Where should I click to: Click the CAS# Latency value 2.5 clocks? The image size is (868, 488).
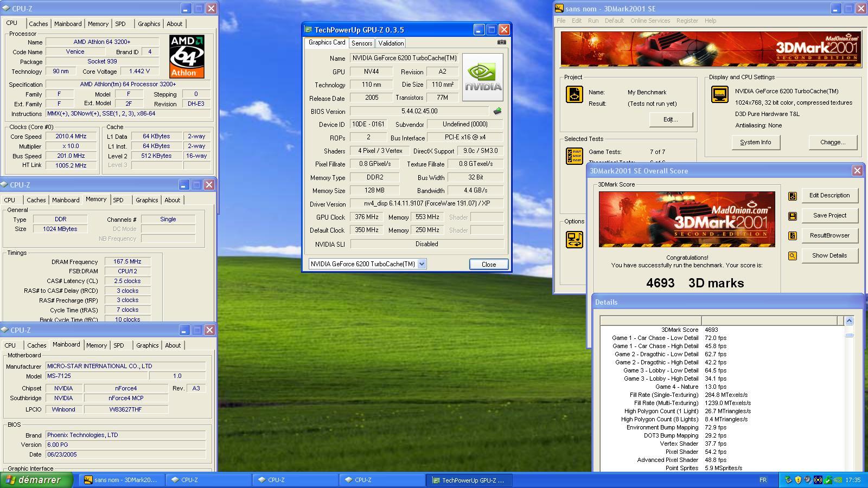[127, 281]
